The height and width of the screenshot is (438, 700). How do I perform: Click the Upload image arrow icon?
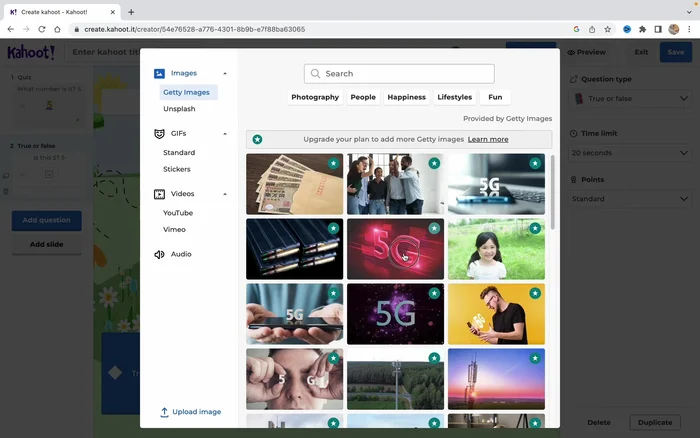coord(164,412)
